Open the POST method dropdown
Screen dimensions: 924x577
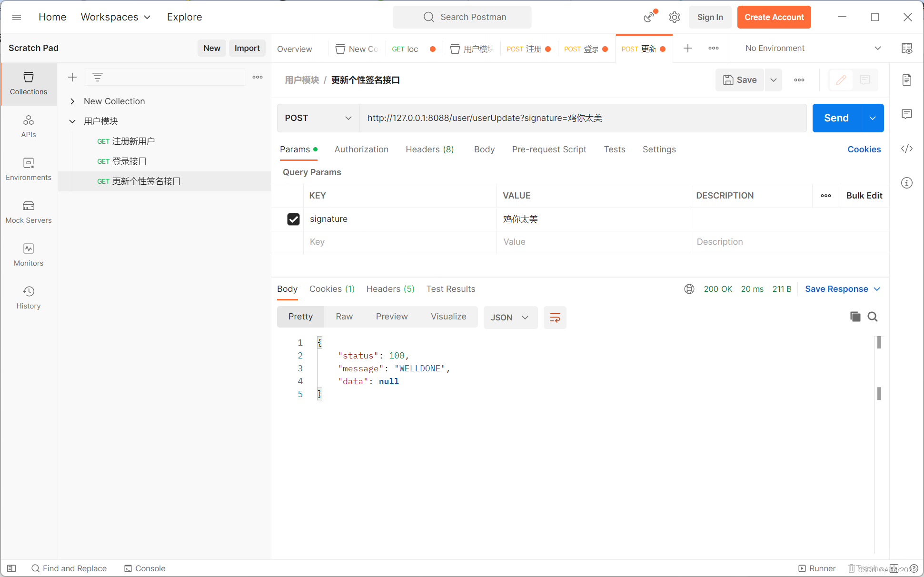tap(318, 118)
